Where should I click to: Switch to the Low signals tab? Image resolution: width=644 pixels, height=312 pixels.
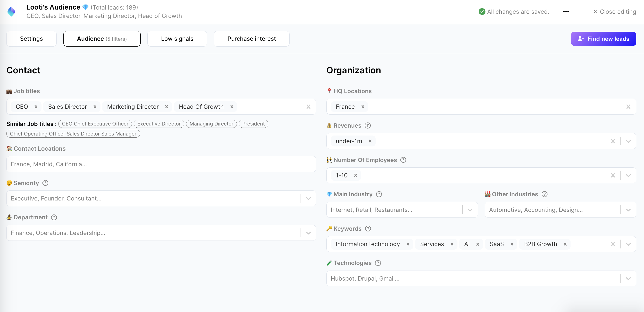click(177, 39)
